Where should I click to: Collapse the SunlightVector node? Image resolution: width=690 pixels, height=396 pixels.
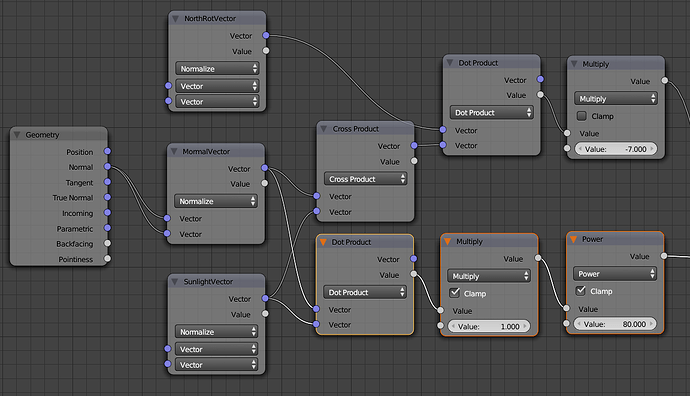click(x=175, y=282)
